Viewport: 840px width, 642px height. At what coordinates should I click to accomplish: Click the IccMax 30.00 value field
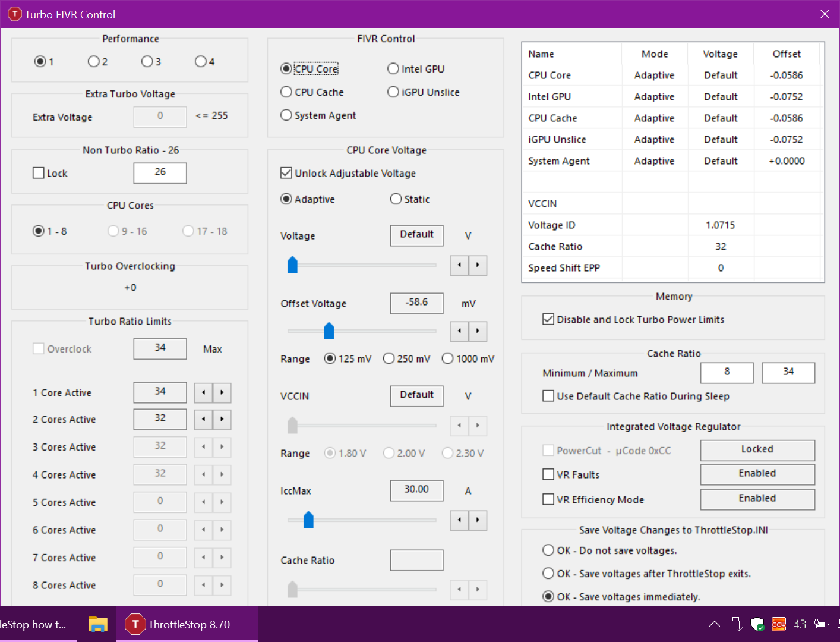(x=416, y=490)
